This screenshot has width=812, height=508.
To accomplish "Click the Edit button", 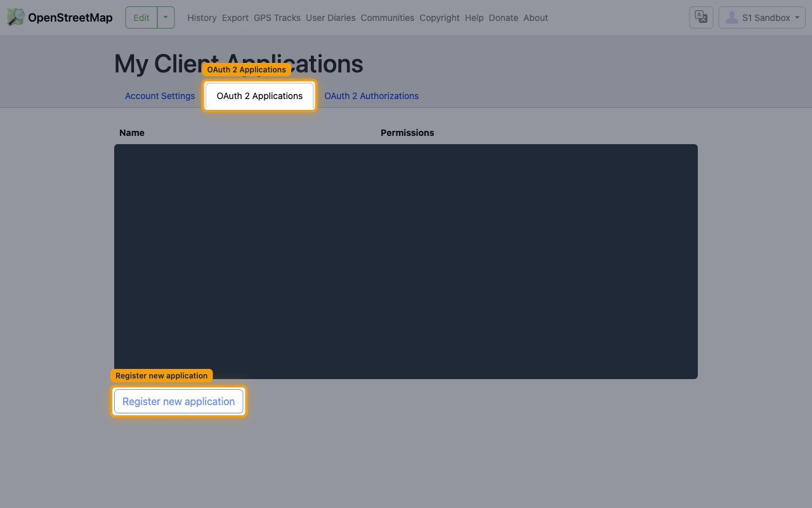I will [141, 18].
